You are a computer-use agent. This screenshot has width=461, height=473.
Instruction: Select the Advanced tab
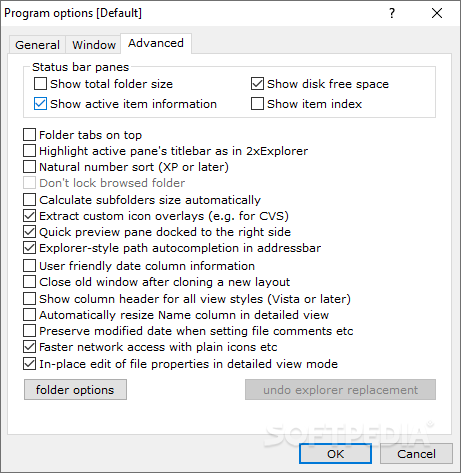pyautogui.click(x=156, y=43)
